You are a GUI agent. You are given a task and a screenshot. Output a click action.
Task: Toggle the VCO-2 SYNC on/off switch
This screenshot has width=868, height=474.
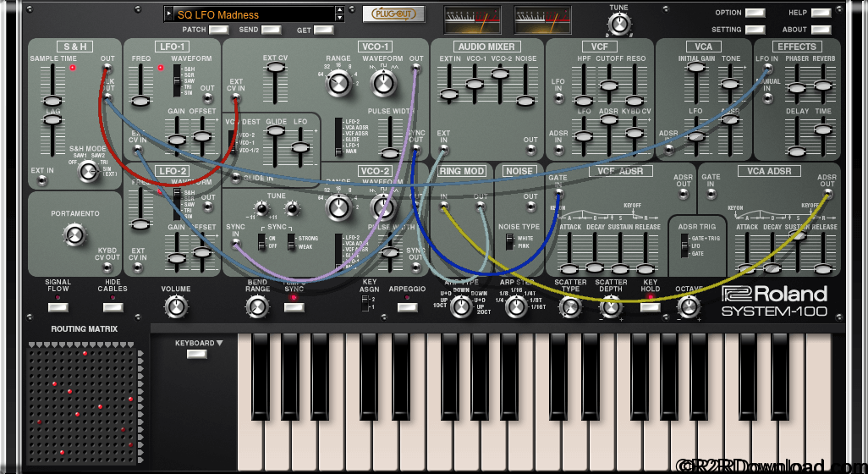coord(261,242)
